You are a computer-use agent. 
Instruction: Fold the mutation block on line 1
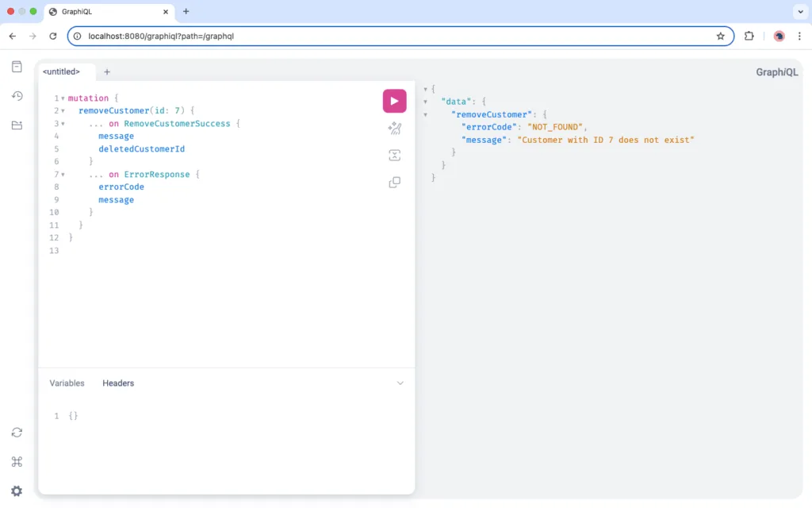(x=63, y=98)
